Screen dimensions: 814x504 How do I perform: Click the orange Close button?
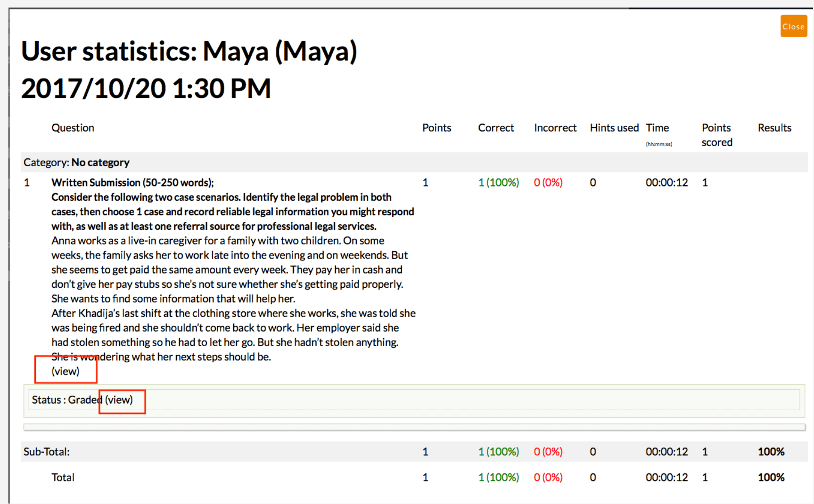(793, 26)
